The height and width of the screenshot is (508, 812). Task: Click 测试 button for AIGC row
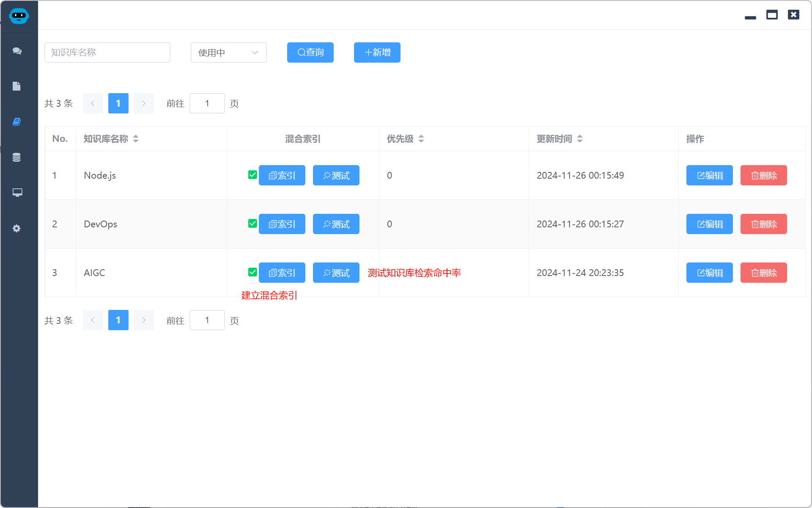[x=336, y=273]
